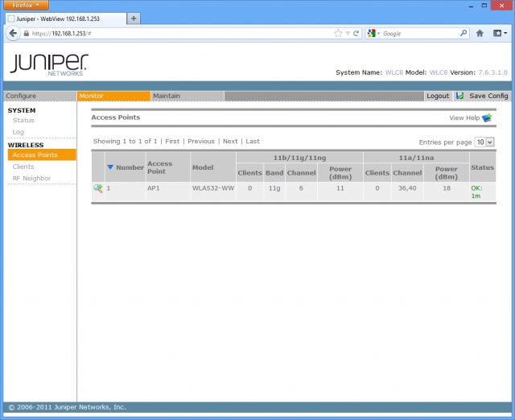Open RF Neighbor in sidebar

(31, 179)
